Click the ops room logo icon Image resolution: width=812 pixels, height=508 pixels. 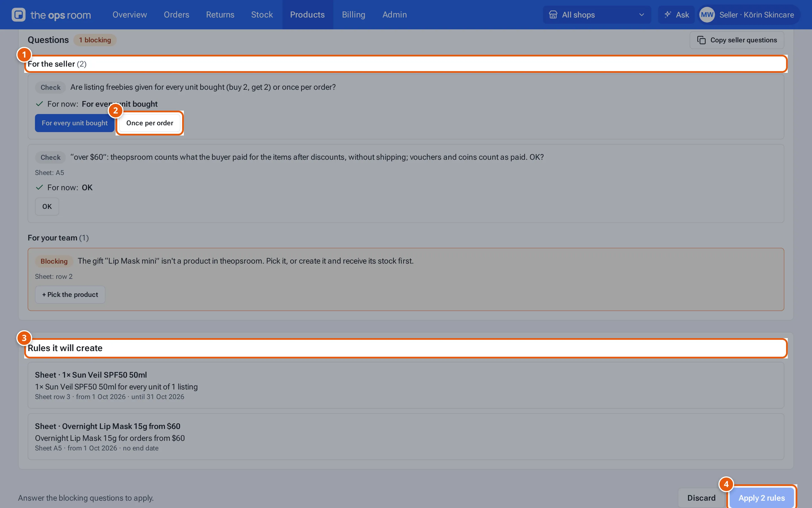[18, 15]
